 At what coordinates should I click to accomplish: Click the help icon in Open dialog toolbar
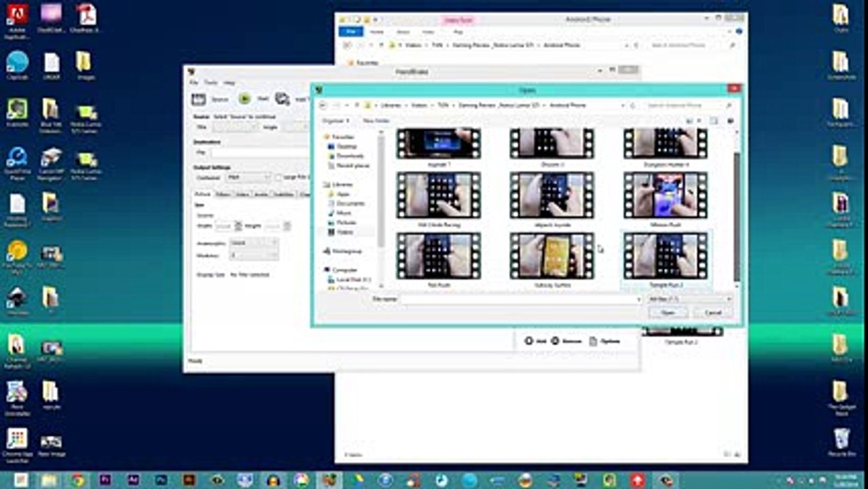tap(731, 121)
